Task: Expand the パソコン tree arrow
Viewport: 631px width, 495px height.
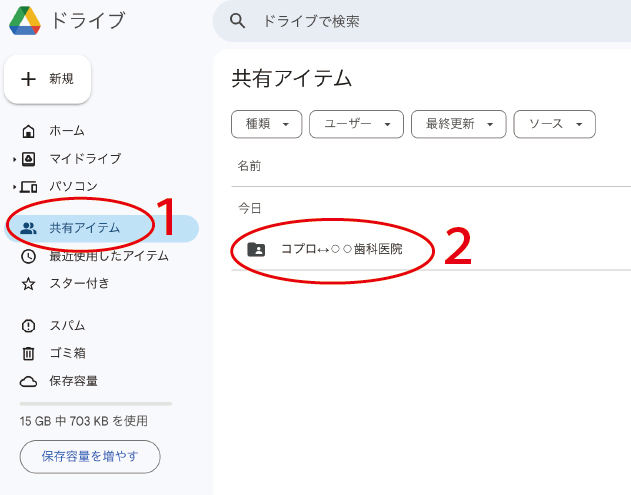Action: (15, 187)
